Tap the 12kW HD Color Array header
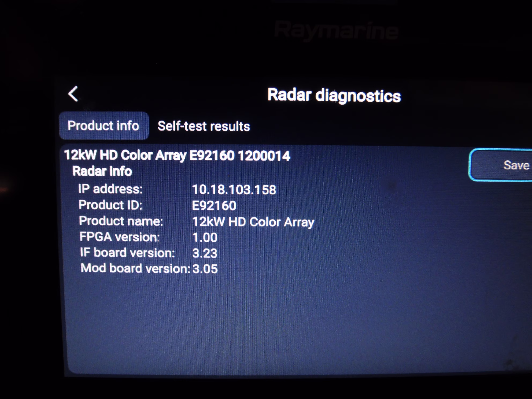Screen dimensions: 532x399 177,155
